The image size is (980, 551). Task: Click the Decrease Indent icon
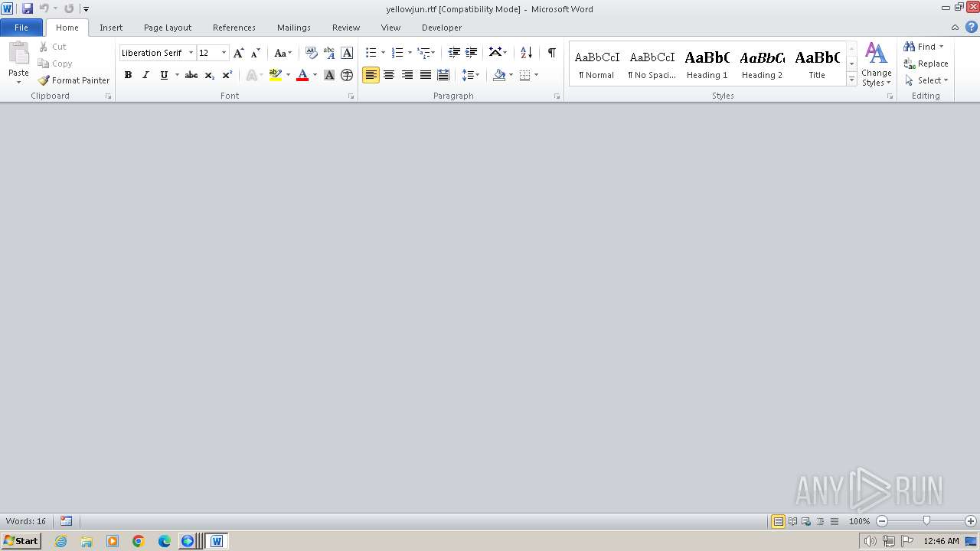point(454,53)
